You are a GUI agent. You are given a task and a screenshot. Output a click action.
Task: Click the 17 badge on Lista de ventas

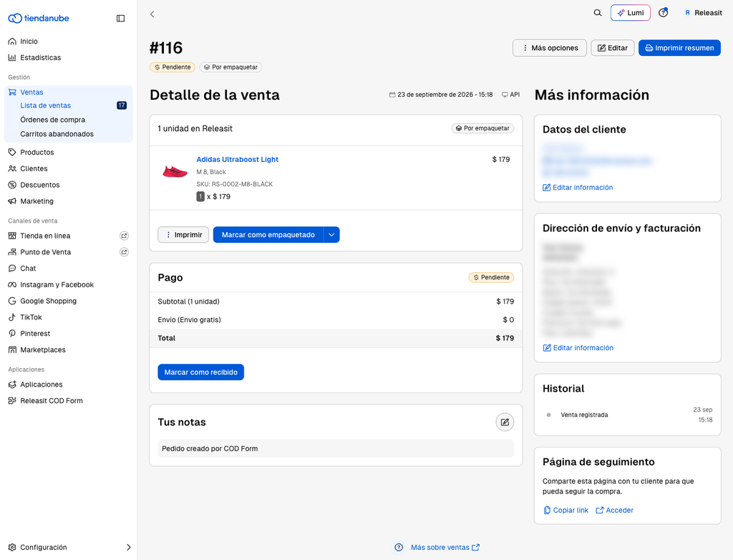pos(122,105)
